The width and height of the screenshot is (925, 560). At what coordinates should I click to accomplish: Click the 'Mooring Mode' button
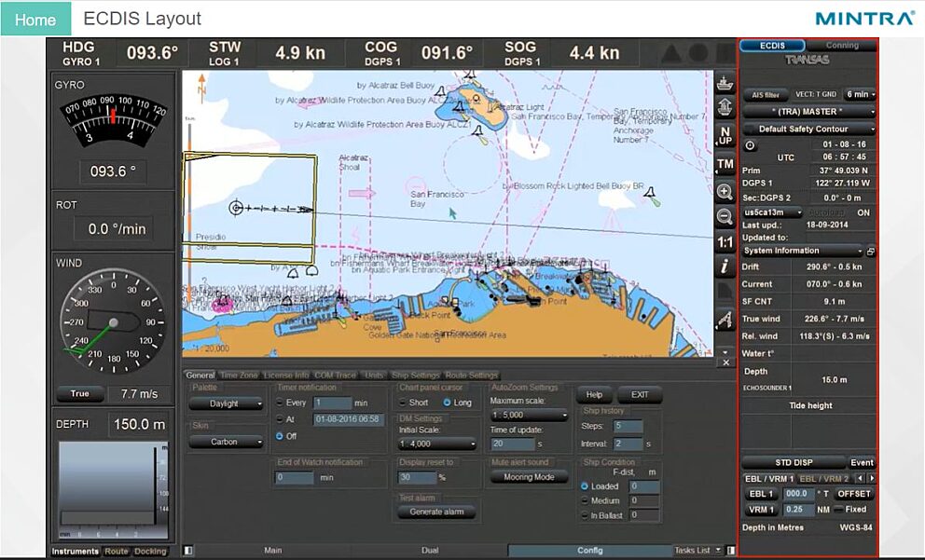click(x=529, y=477)
